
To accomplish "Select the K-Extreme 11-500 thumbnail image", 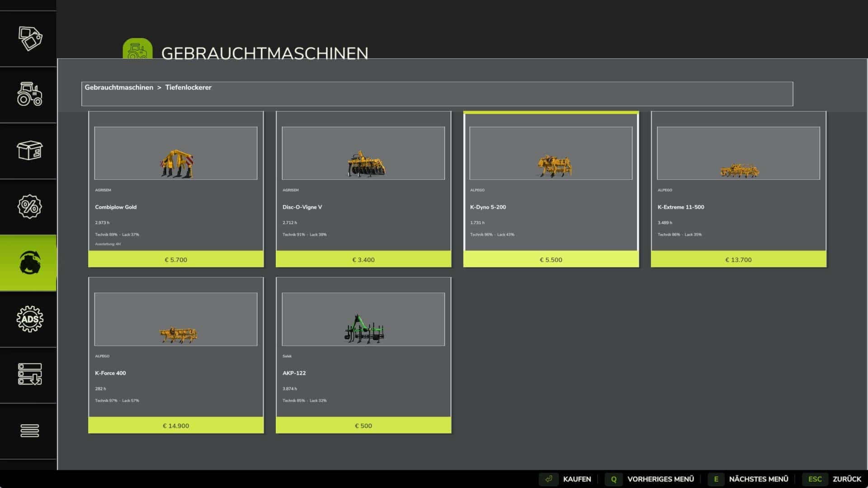I will click(x=739, y=153).
